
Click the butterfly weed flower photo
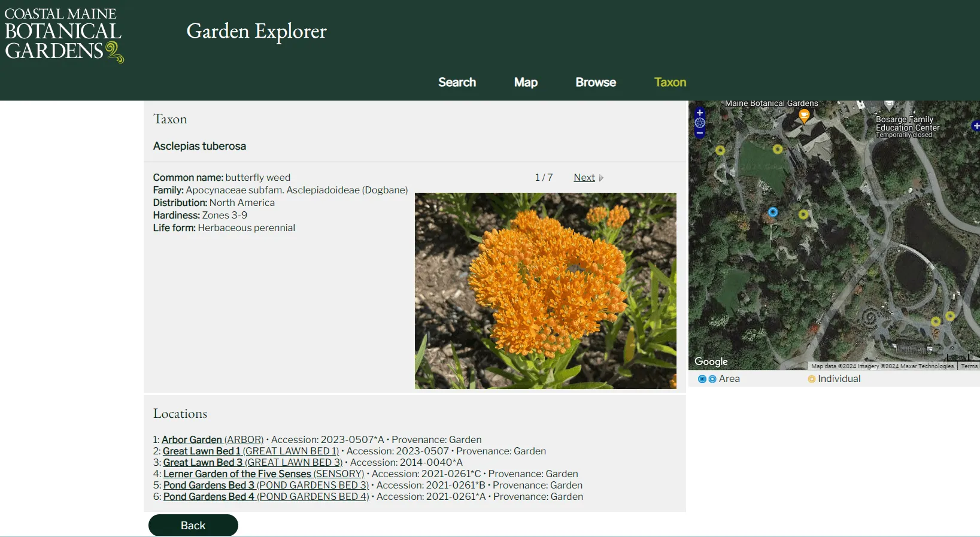pyautogui.click(x=545, y=291)
